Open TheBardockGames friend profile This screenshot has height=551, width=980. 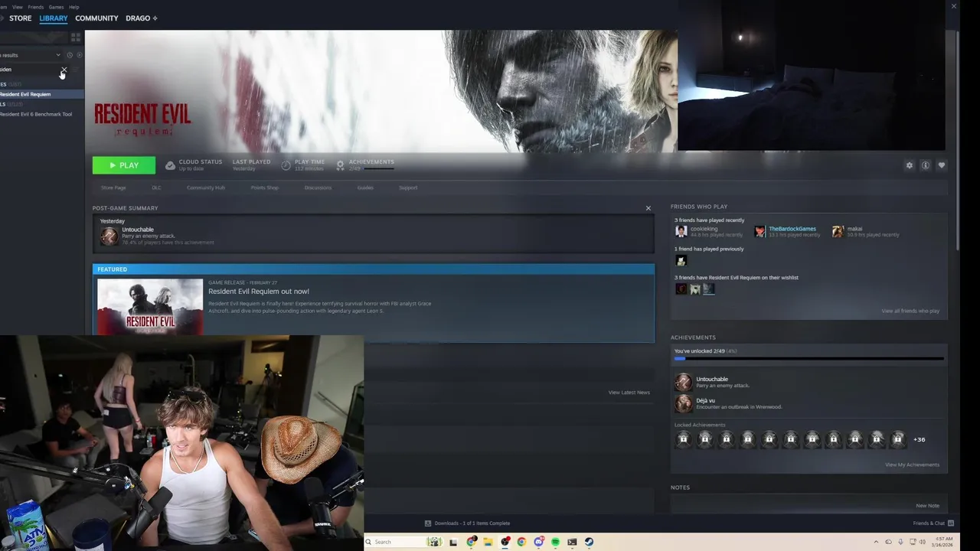coord(792,229)
